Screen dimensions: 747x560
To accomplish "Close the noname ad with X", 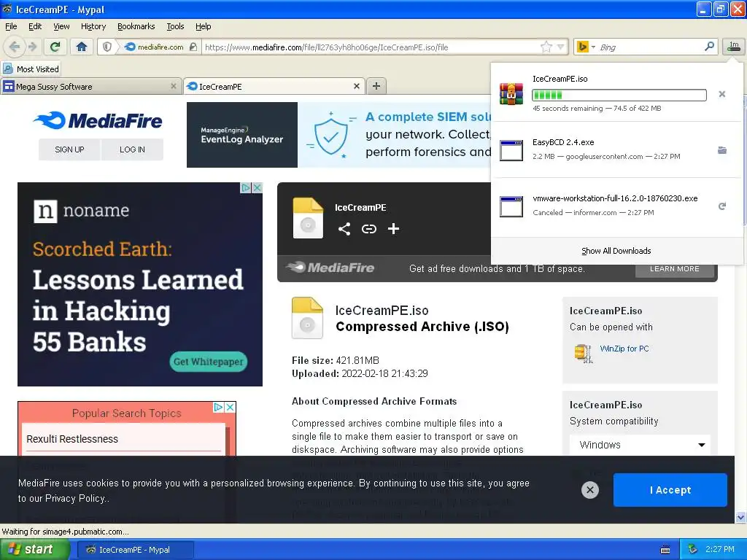I will point(258,187).
